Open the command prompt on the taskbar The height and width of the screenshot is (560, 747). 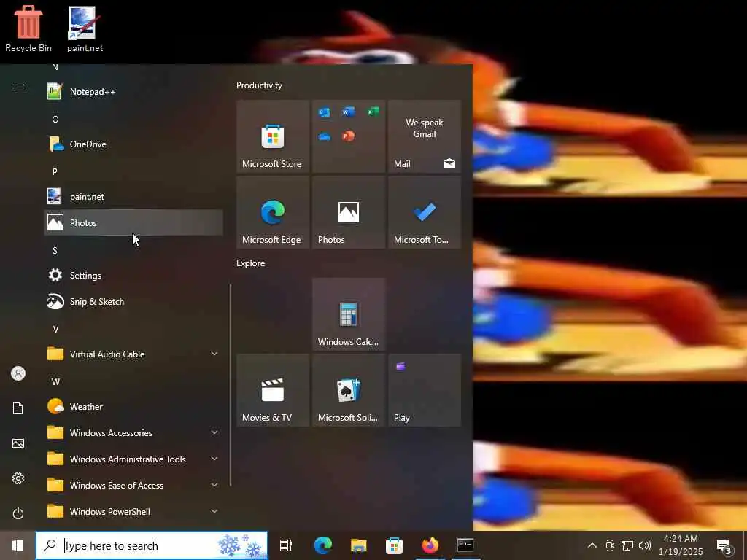click(x=465, y=545)
